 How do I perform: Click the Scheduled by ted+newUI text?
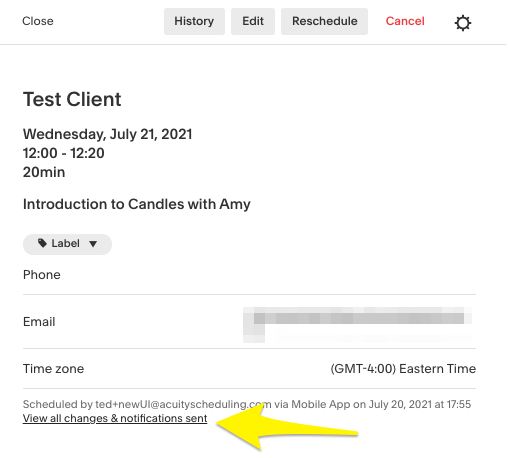click(x=247, y=404)
